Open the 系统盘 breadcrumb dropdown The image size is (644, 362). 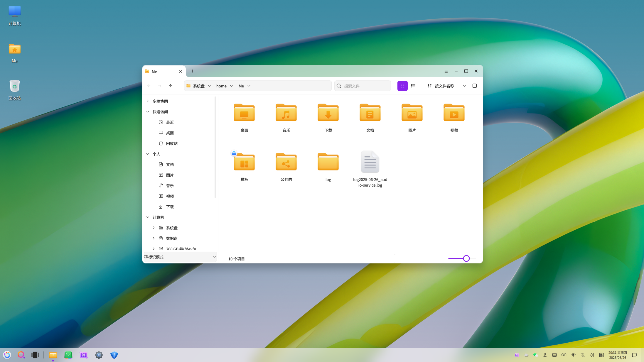coord(209,86)
